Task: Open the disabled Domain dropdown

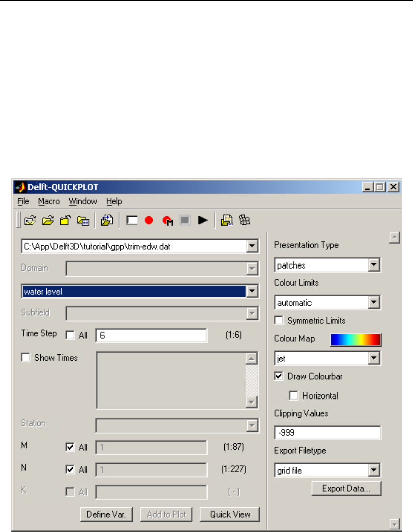Action: click(x=252, y=269)
